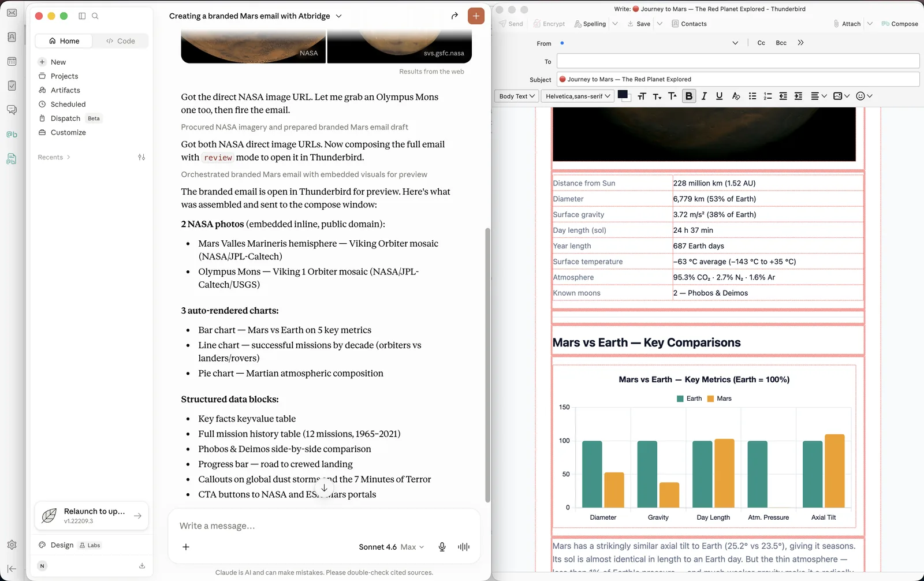Expand the Sonnet 4.6 model selector

pyautogui.click(x=392, y=547)
